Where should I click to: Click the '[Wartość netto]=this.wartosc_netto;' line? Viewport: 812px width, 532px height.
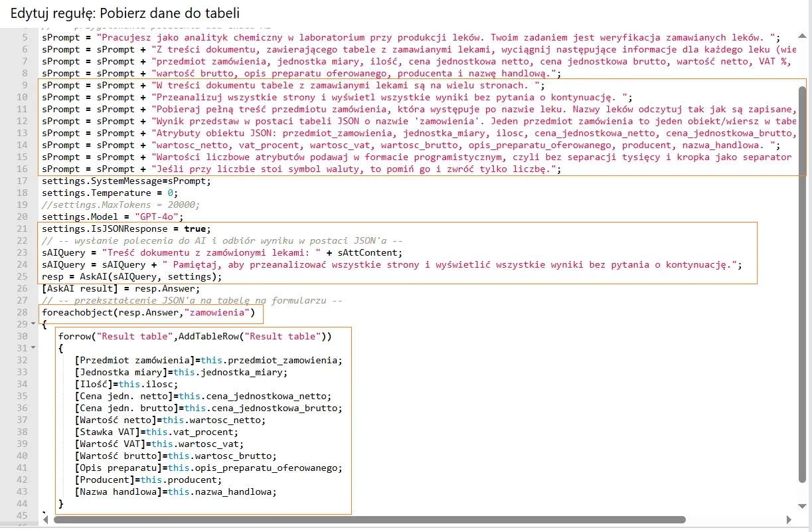170,420
